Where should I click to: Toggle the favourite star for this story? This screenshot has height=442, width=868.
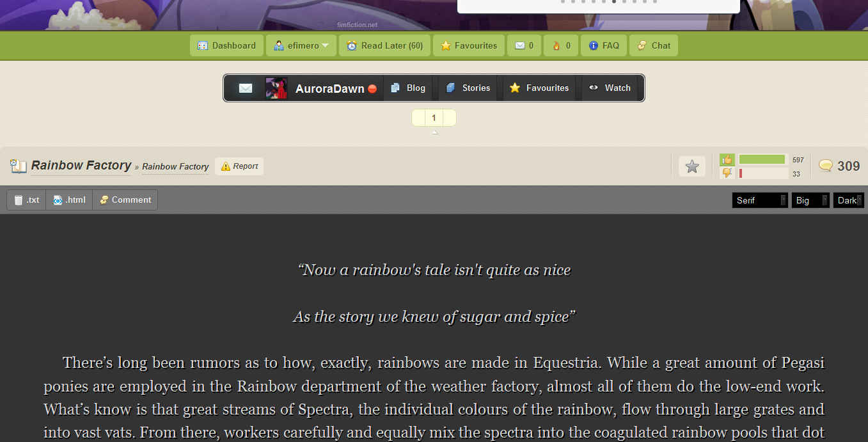coord(692,166)
